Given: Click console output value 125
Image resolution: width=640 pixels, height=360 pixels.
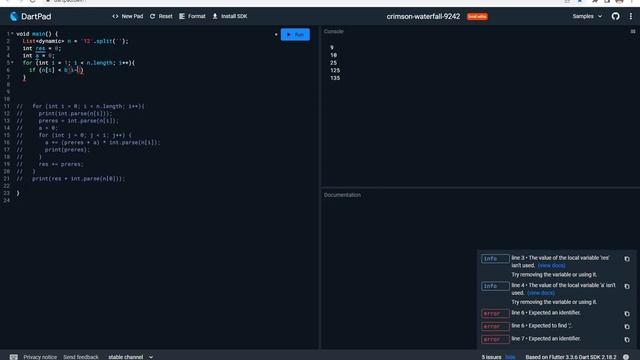Looking at the screenshot, I should tap(335, 70).
